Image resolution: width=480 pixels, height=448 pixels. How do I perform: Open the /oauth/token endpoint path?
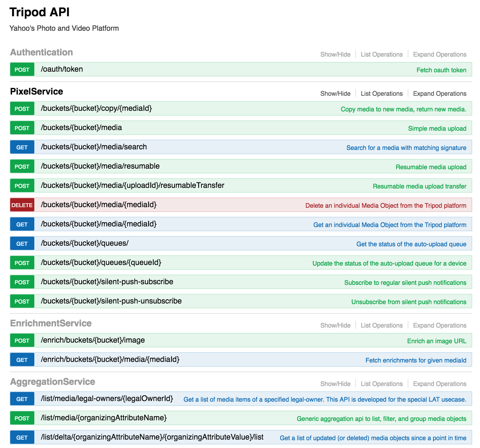(62, 69)
